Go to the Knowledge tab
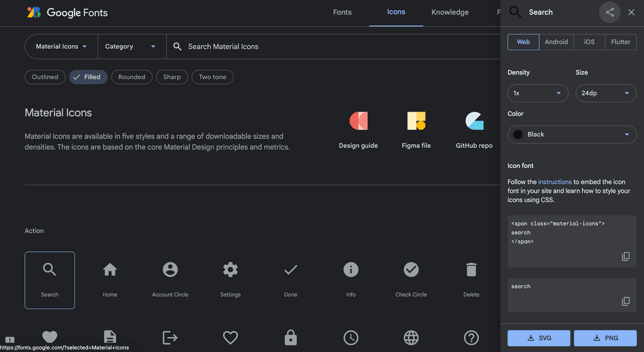The width and height of the screenshot is (644, 352). (450, 12)
